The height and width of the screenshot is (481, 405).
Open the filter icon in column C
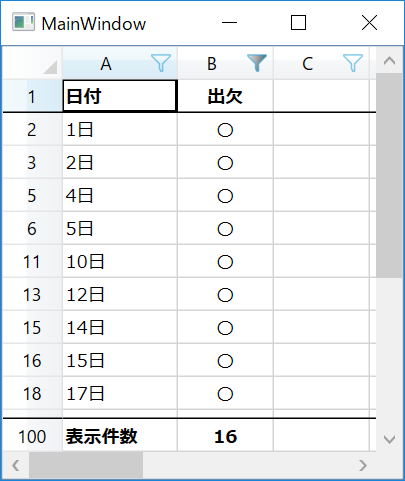tap(353, 63)
